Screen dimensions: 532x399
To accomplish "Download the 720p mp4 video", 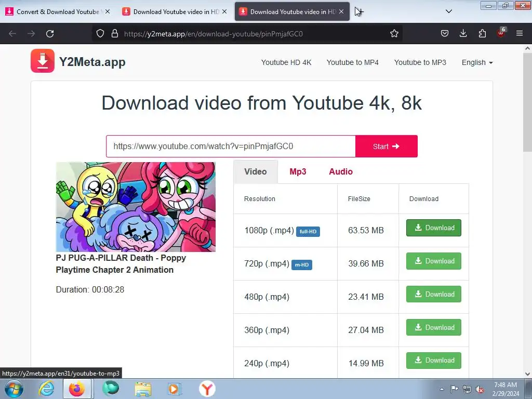I will [x=434, y=261].
